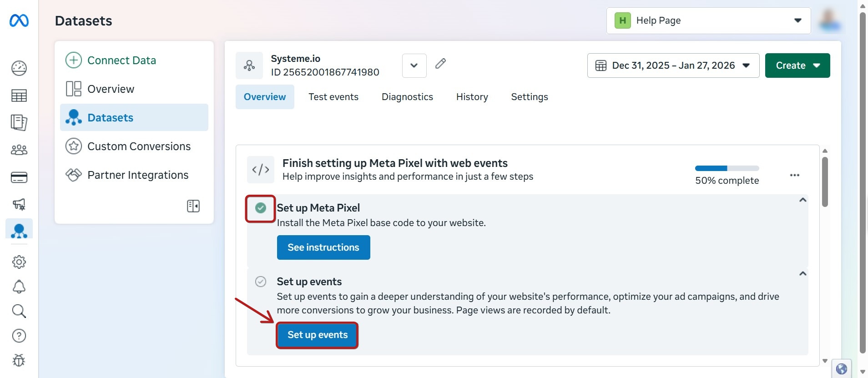
Task: Switch to the Overview tab
Action: pyautogui.click(x=265, y=97)
